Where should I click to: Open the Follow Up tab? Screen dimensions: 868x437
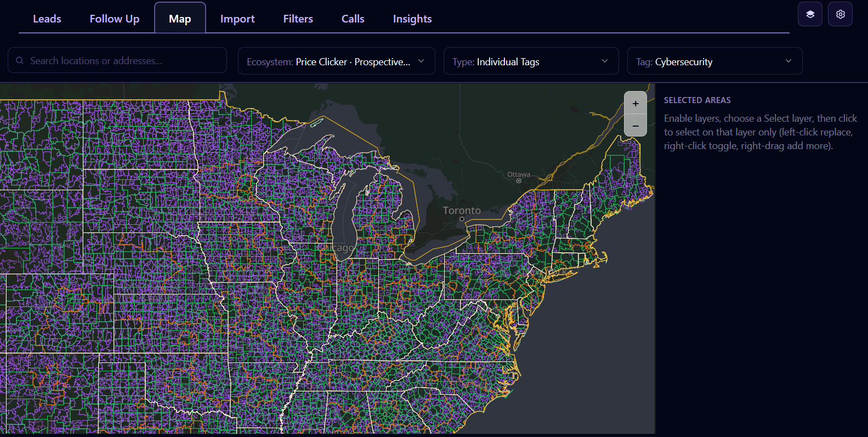(x=115, y=19)
